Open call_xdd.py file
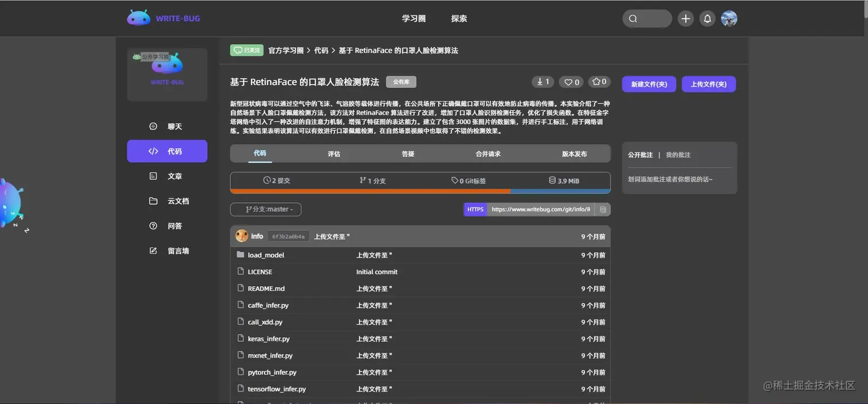This screenshot has width=868, height=404. 265,322
